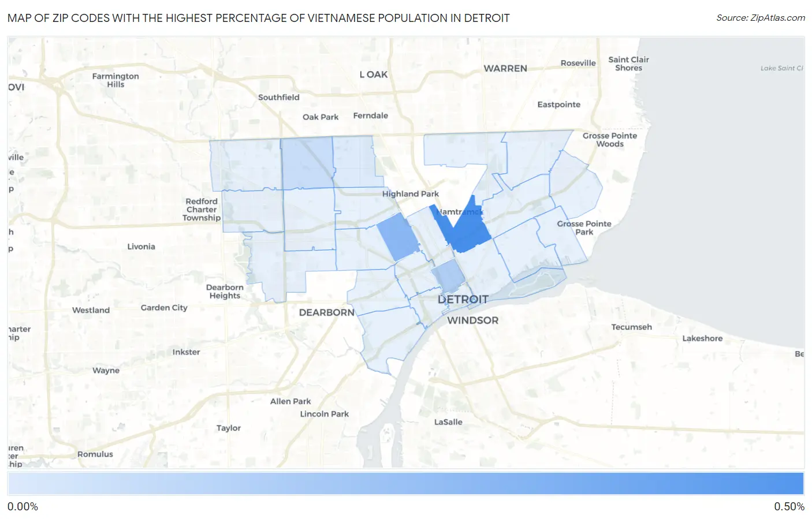812x519 pixels.
Task: Click the 'Romulus' label
Action: tap(95, 454)
